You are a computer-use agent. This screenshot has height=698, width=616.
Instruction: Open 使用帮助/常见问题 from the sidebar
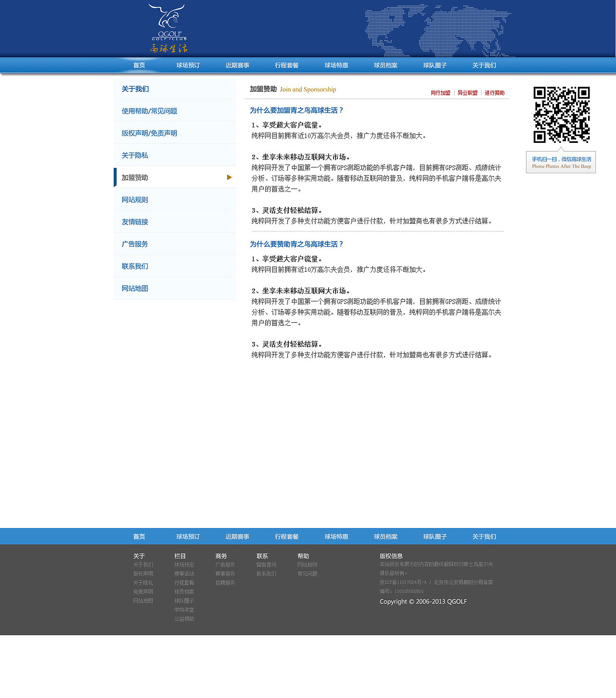[x=149, y=111]
